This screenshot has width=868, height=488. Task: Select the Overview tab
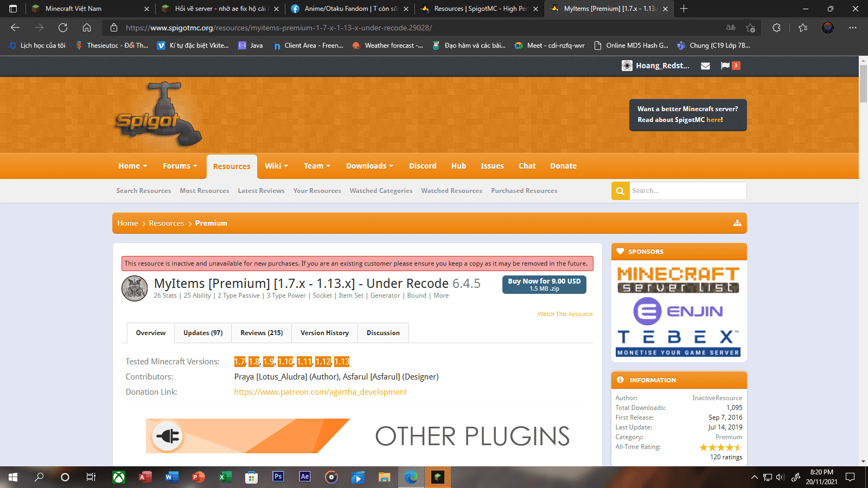151,333
